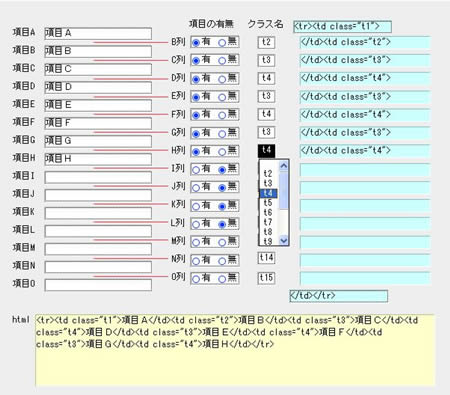Choose 有 option for O列
Viewport: 450px width, 395px height.
(196, 279)
